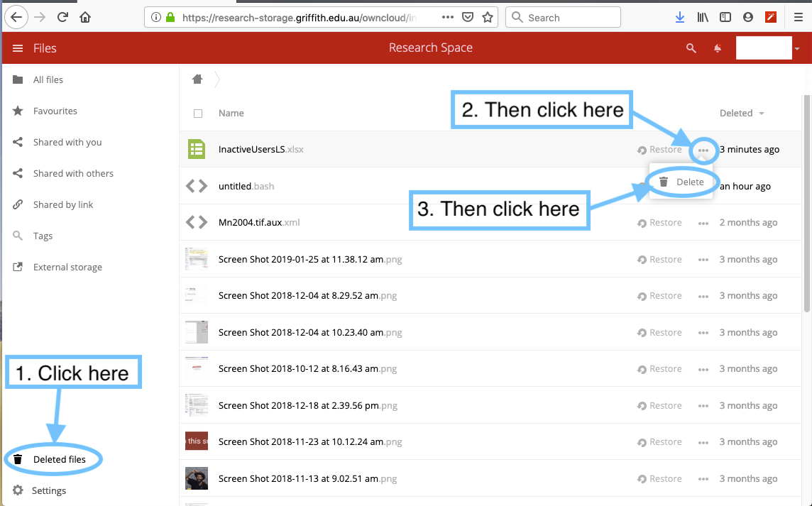Restore the Mn2004.tif.aux.xml file

tap(659, 223)
